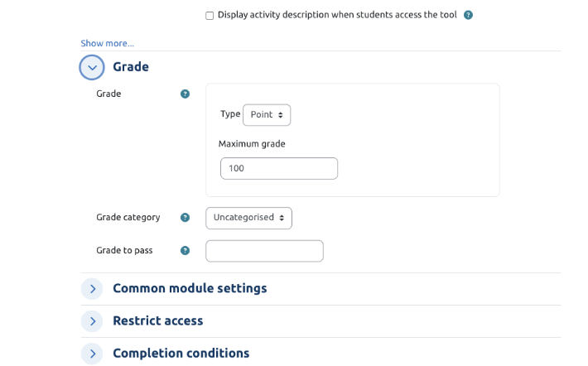Image resolution: width=588 pixels, height=366 pixels.
Task: Click the Show more... link
Action: [x=107, y=43]
